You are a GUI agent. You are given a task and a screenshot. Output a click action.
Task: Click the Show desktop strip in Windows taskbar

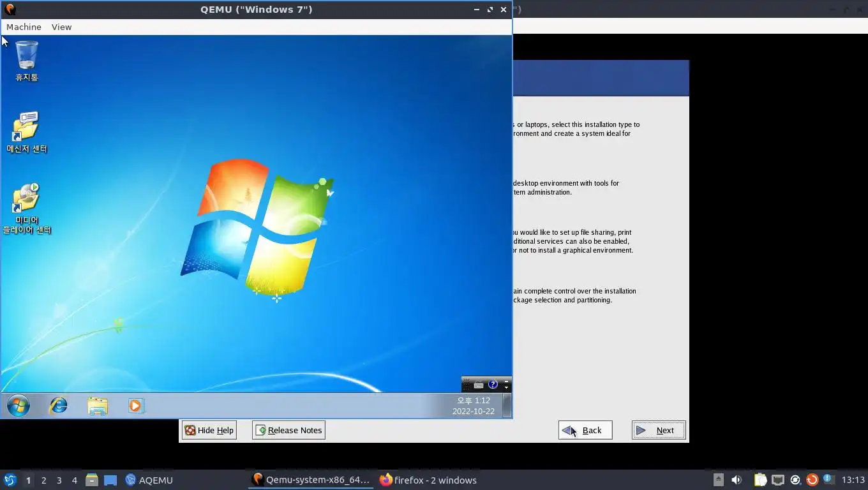pyautogui.click(x=507, y=406)
